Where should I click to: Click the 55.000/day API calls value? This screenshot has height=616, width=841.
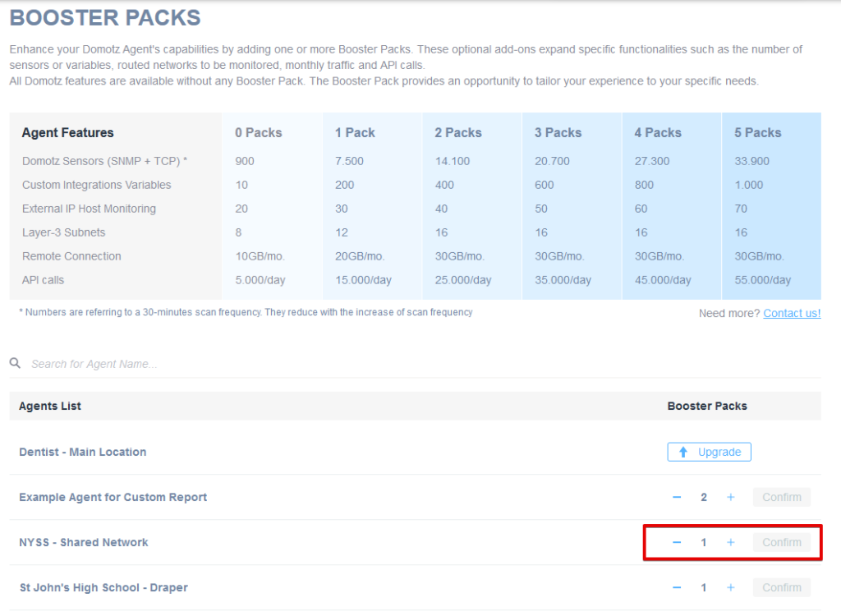(763, 280)
